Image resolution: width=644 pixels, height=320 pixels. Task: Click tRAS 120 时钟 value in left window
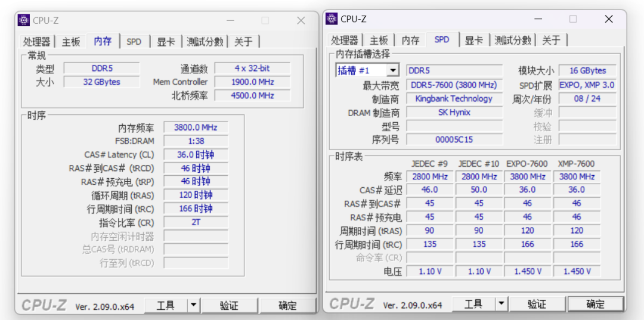(x=196, y=195)
